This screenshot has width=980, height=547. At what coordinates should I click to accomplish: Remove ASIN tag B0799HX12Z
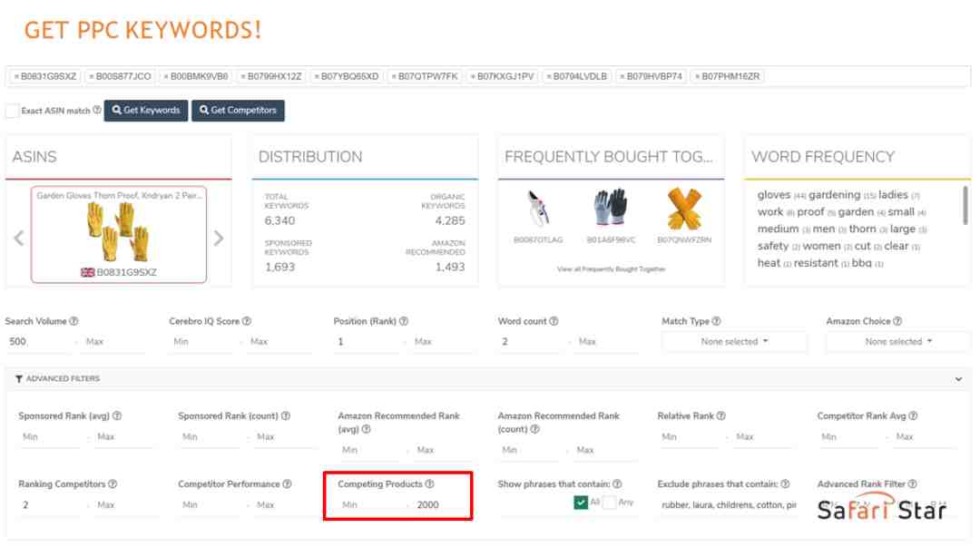[x=243, y=77]
